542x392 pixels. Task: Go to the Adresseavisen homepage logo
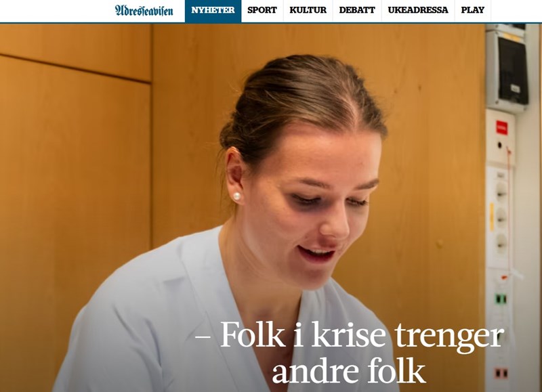144,11
